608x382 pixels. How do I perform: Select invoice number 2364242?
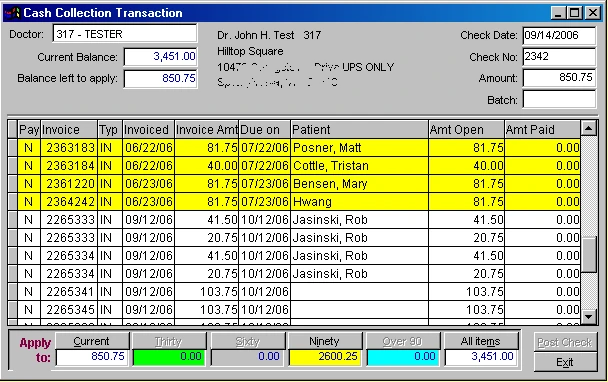pyautogui.click(x=69, y=202)
